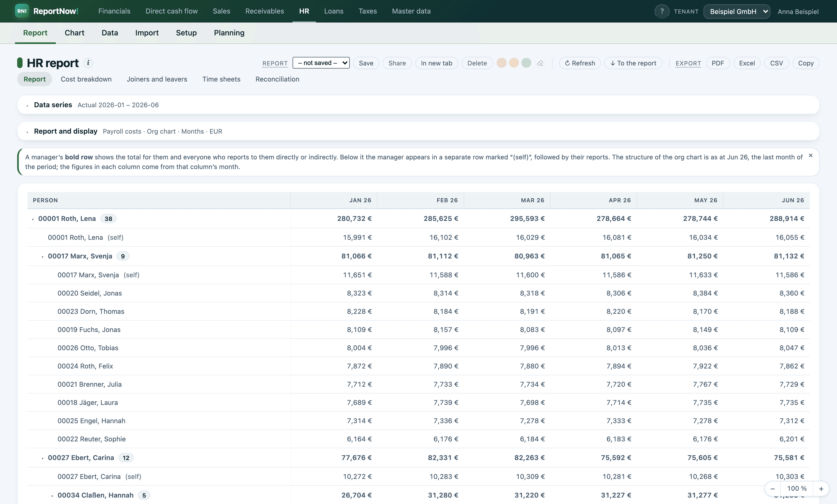Click the Delete button
Viewport: 837px width, 504px height.
[477, 63]
